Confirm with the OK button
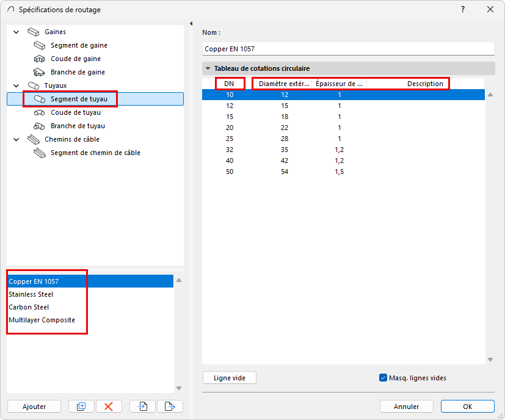 pos(467,407)
